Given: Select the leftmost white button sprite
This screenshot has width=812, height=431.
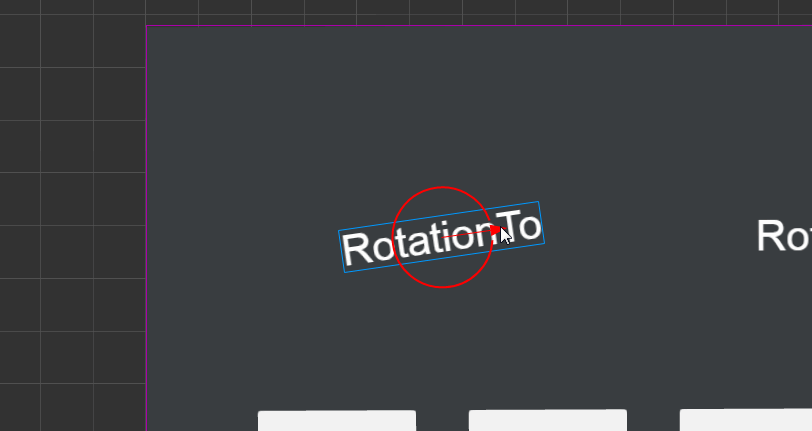Looking at the screenshot, I should click(x=337, y=421).
